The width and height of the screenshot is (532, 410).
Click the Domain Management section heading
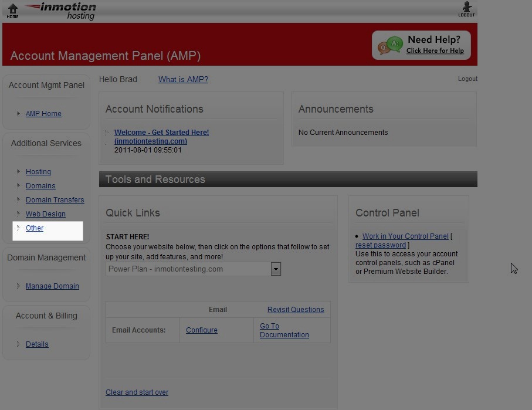click(x=46, y=257)
